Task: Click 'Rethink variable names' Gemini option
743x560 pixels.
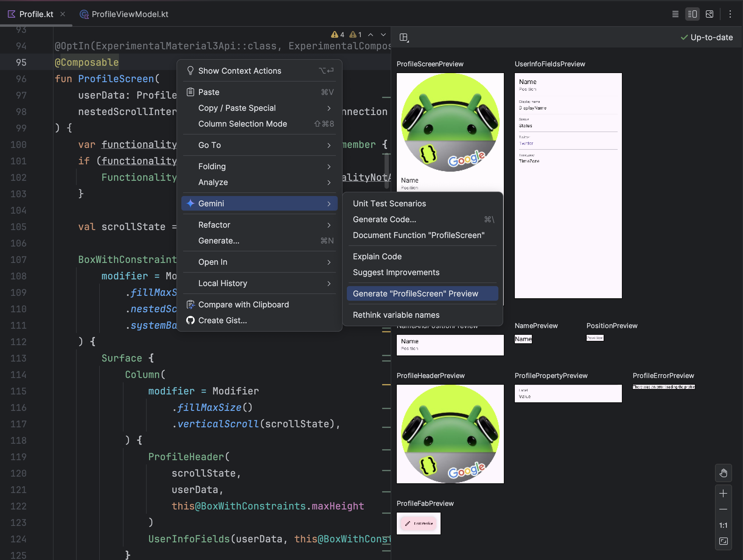Action: [396, 314]
